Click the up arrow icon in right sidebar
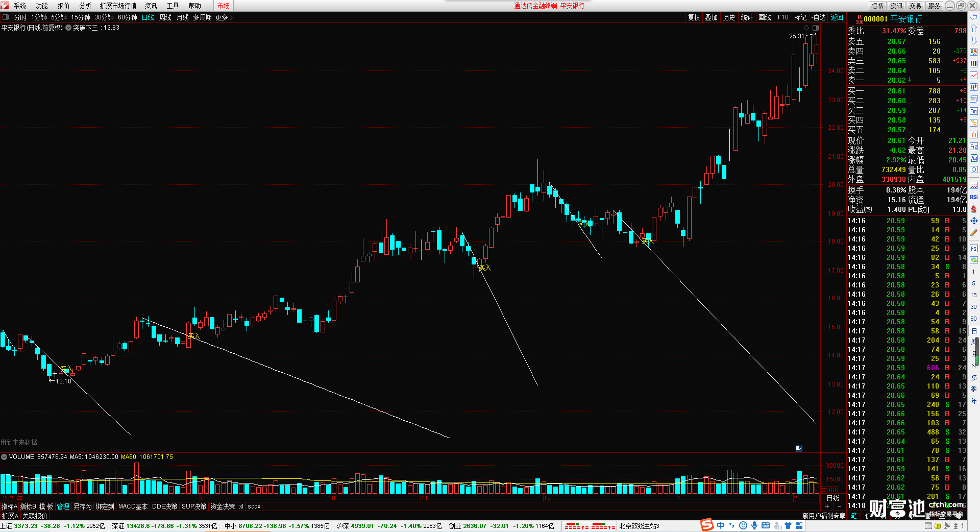 974,29
